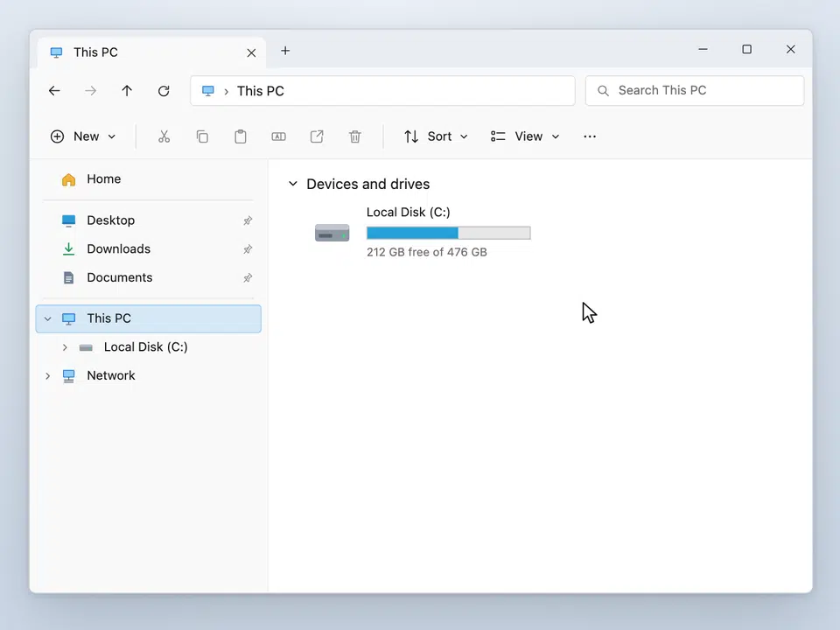Viewport: 840px width, 630px height.
Task: Click the pin icon next to Downloads
Action: point(248,249)
